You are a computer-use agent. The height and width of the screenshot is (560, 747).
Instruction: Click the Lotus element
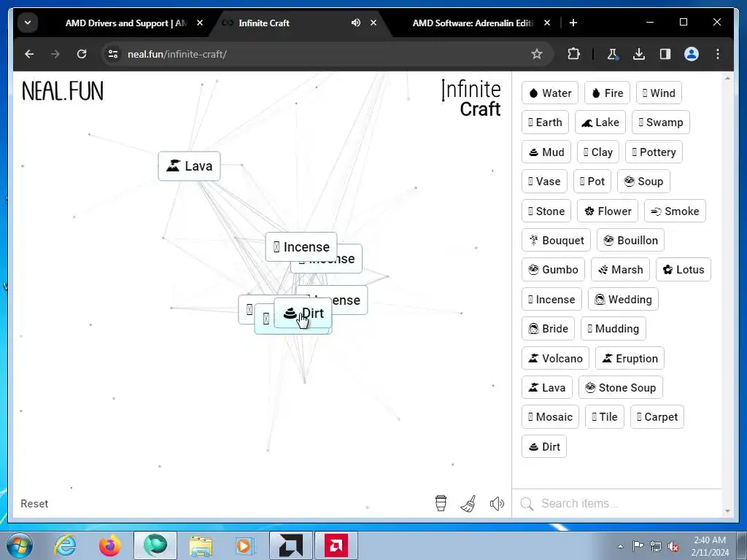coord(684,270)
